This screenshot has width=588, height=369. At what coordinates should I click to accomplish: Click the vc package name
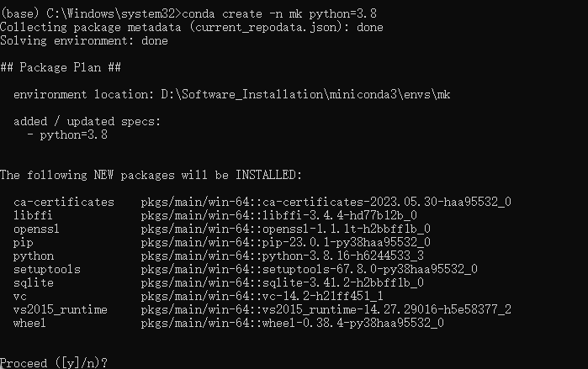20,297
